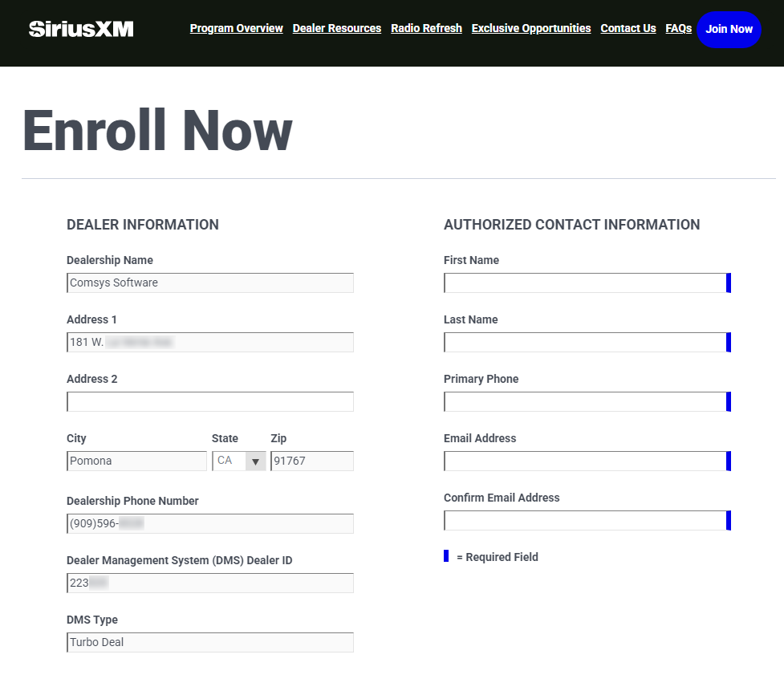Click the 'Dealership Name' label
The height and width of the screenshot is (683, 784).
109,260
